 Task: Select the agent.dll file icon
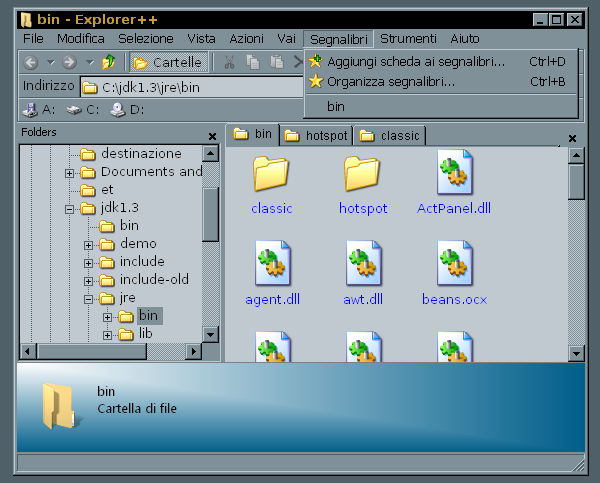pyautogui.click(x=272, y=263)
